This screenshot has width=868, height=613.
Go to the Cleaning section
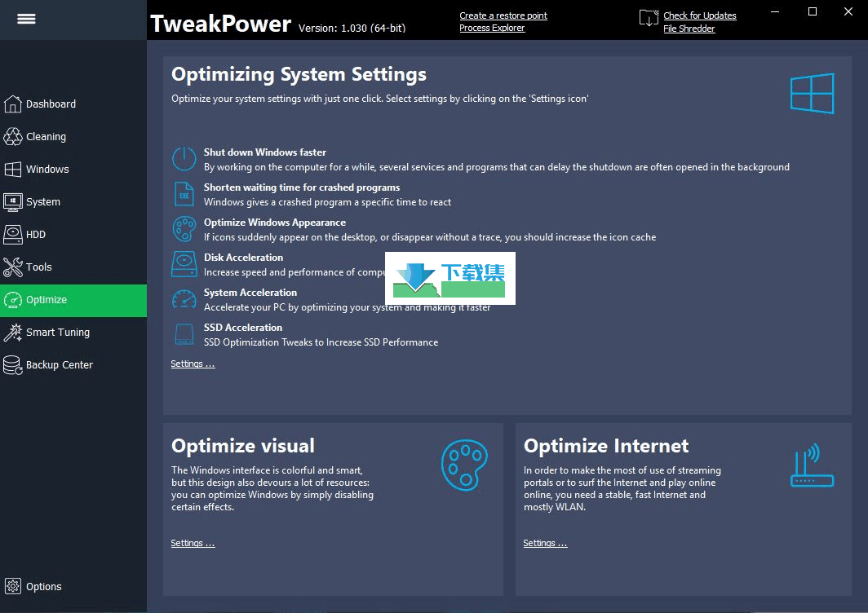point(73,136)
